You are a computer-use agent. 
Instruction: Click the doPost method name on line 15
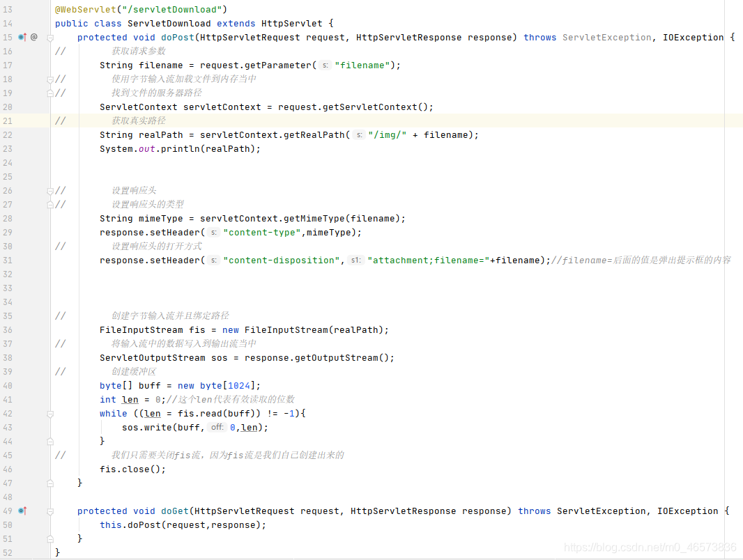(x=178, y=38)
